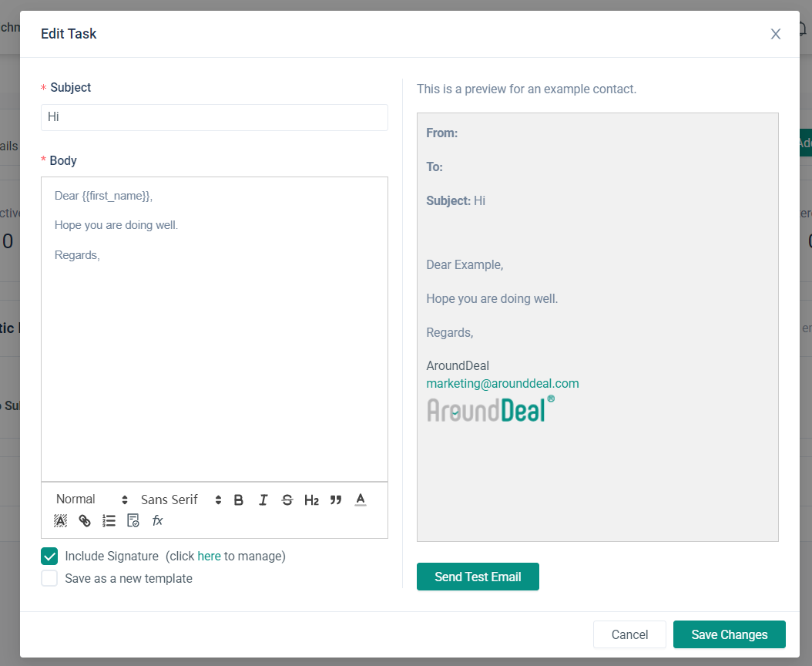Click into the Subject input field

214,118
